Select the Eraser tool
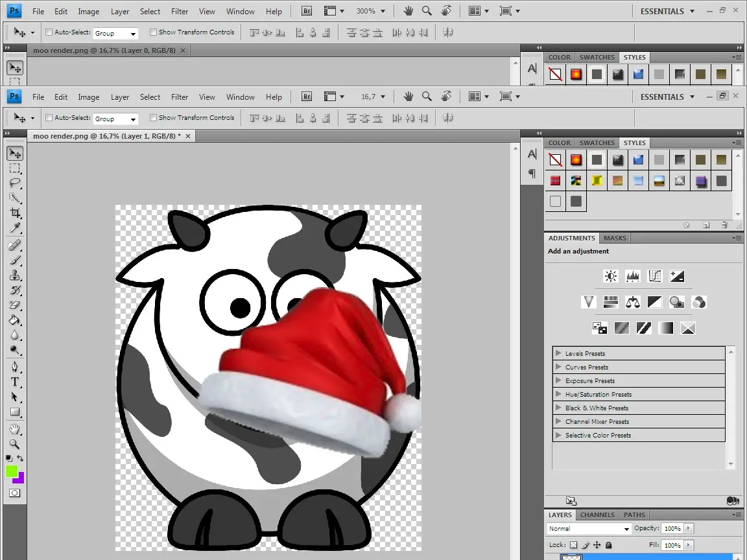This screenshot has width=747, height=560. tap(15, 305)
